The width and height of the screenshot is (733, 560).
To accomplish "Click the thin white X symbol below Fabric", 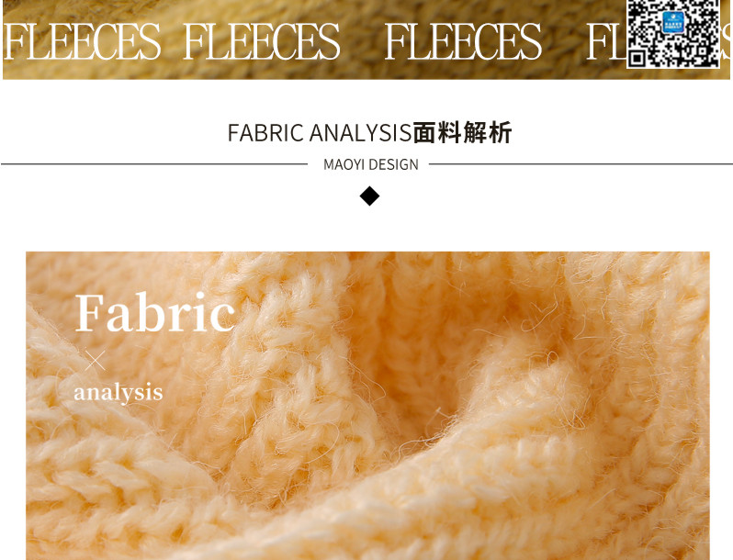I will [x=95, y=361].
